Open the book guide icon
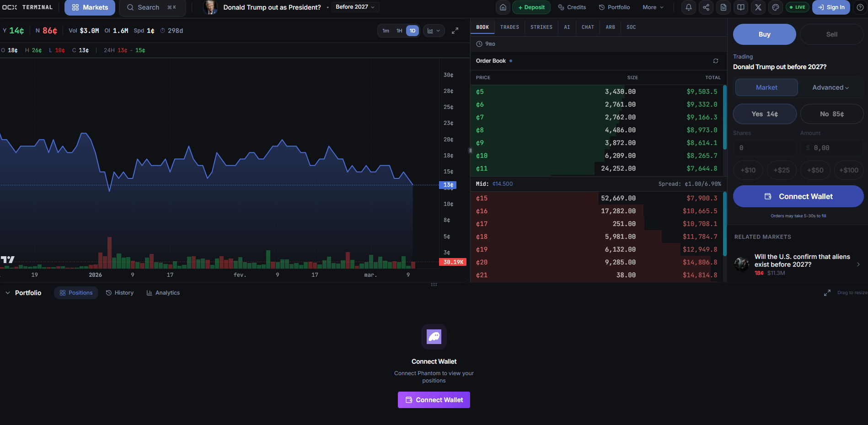 coord(741,7)
